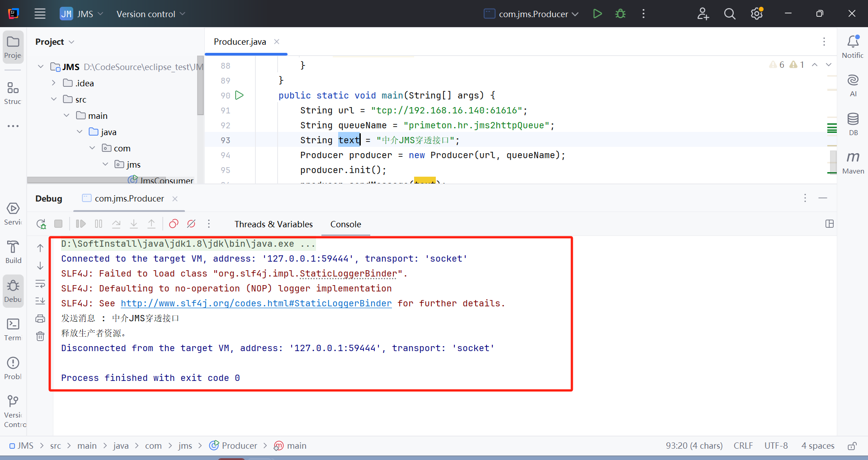Image resolution: width=868 pixels, height=460 pixels.
Task: Switch to Threads & Variables tab
Action: click(273, 224)
